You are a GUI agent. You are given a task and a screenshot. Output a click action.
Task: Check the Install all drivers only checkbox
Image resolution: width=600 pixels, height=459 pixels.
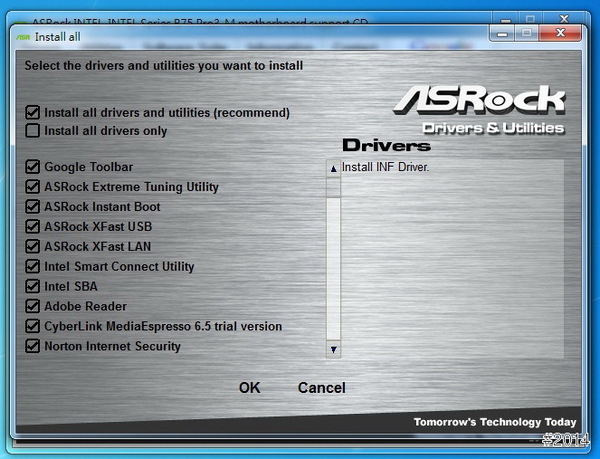coord(33,131)
